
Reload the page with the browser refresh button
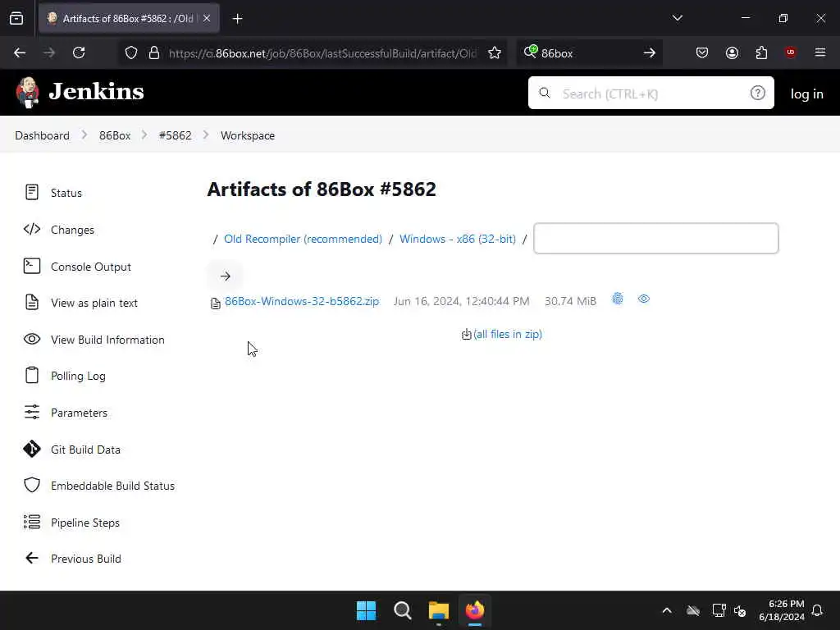tap(79, 52)
